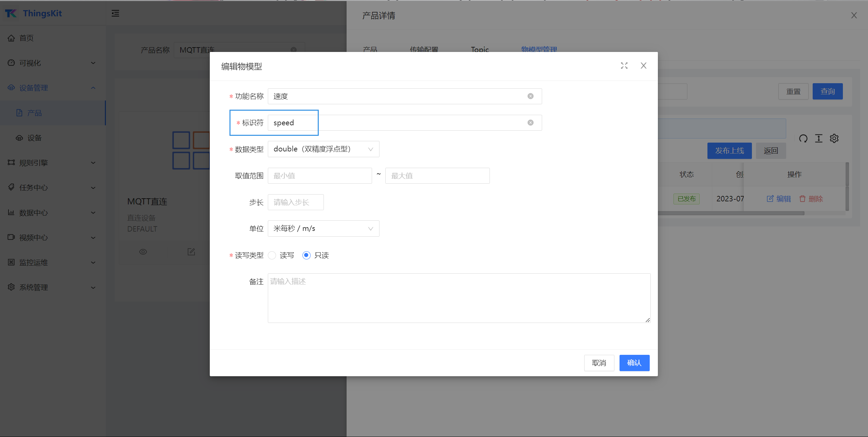This screenshot has width=868, height=437.
Task: Open the table column settings gear icon
Action: click(x=834, y=139)
